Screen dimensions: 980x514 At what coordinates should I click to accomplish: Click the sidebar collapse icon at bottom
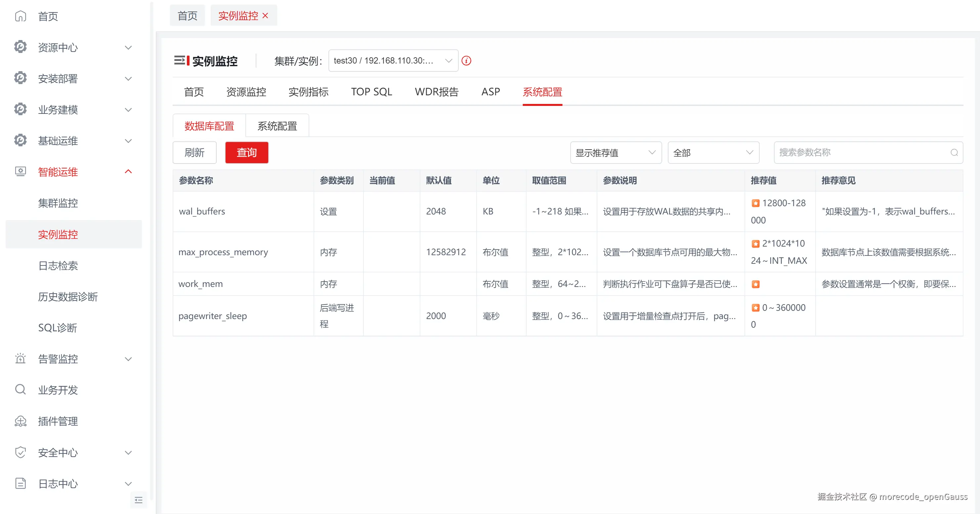[139, 500]
